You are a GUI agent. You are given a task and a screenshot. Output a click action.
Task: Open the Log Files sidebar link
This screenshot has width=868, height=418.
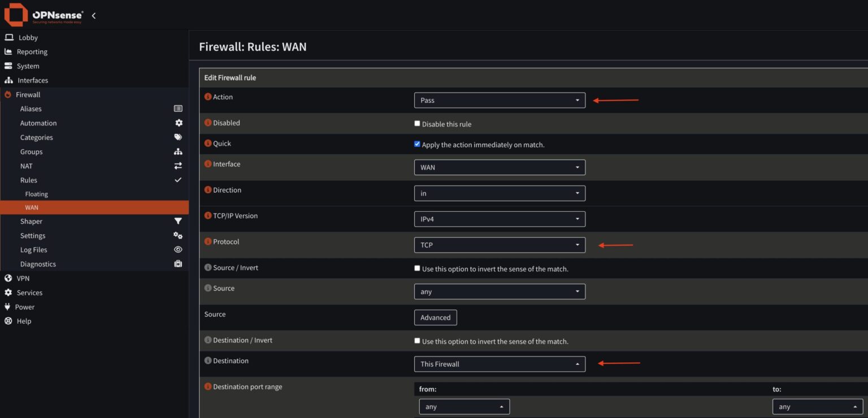coord(34,250)
